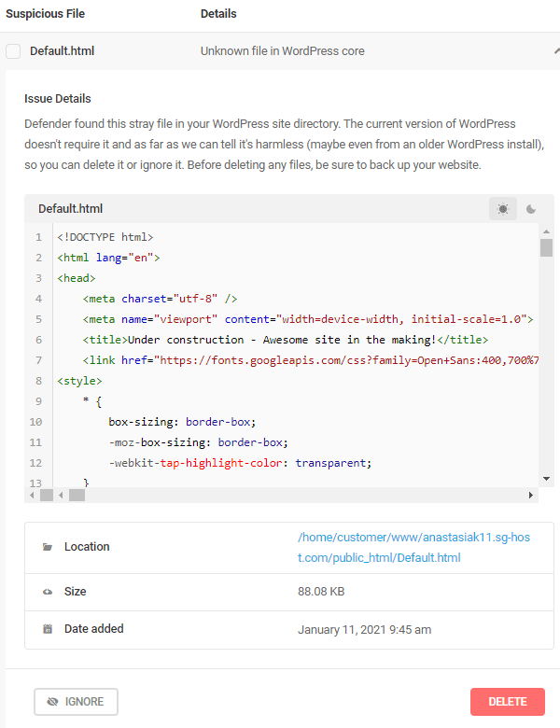Select the Default.html file name in list
This screenshot has width=560, height=728.
coord(63,51)
